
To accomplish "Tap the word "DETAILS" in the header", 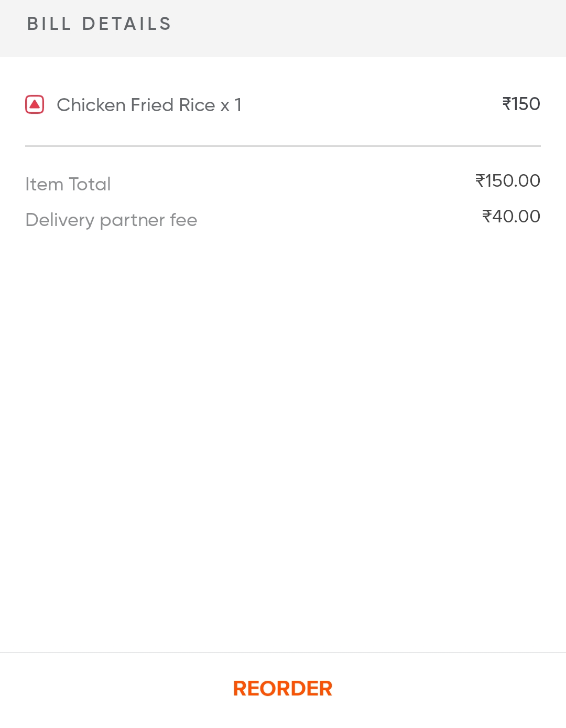I will pyautogui.click(x=127, y=24).
